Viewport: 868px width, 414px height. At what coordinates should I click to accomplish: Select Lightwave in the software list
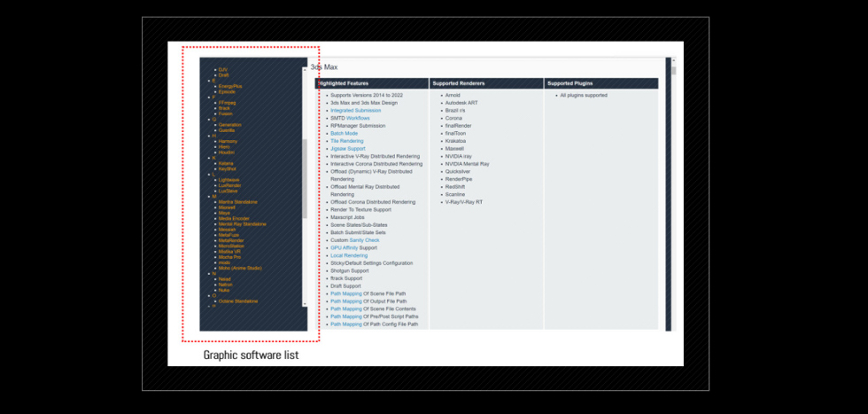(229, 180)
